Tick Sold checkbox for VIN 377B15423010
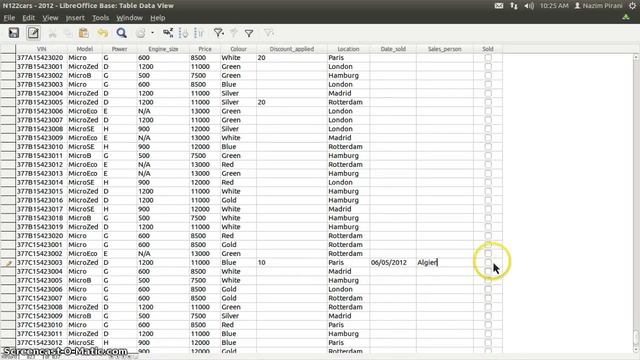Screen dimensions: 640x360 [x=488, y=147]
